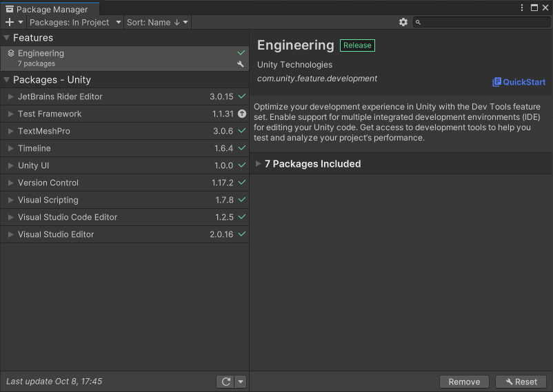
Task: Click Visual Scripting installed checkmark
Action: (242, 200)
